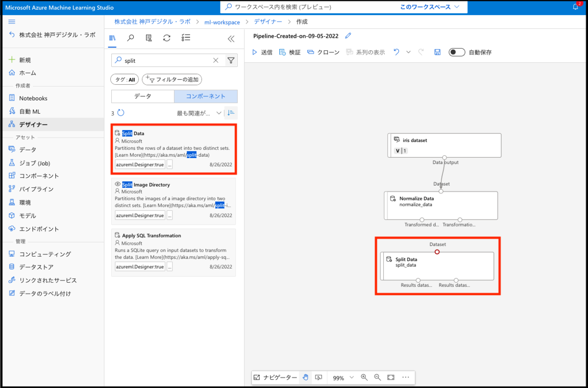Select the Normalize Data node
The width and height of the screenshot is (588, 388).
tap(441, 205)
